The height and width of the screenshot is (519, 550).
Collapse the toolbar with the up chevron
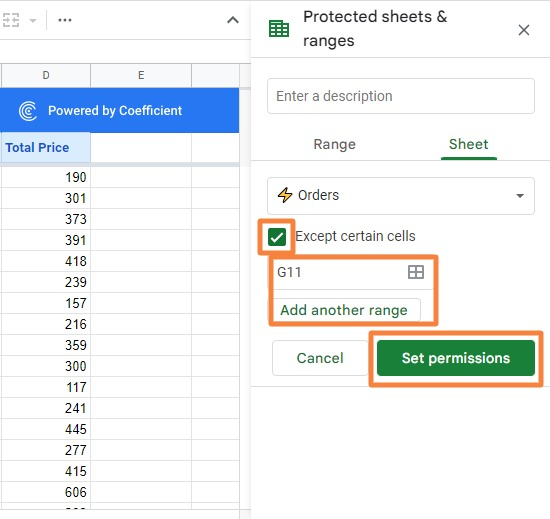click(233, 20)
